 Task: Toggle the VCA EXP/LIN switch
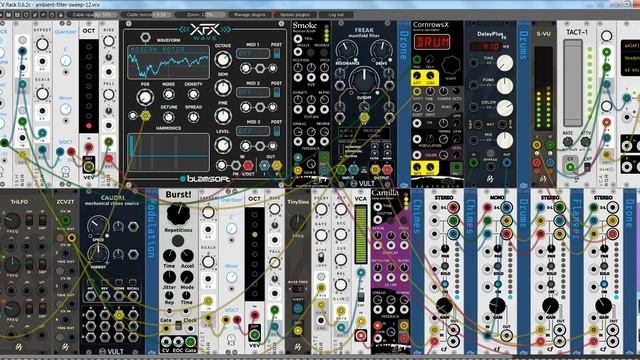(361, 296)
